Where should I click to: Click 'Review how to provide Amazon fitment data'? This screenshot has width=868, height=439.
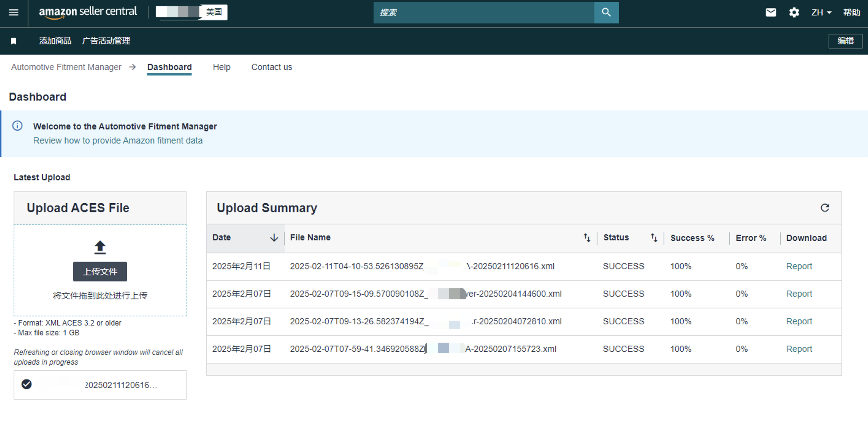117,140
